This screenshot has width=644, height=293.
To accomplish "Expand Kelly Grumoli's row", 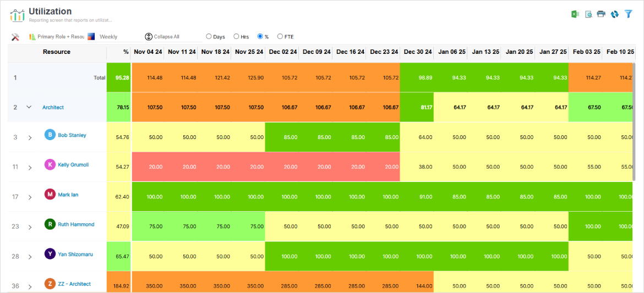I will coord(30,168).
